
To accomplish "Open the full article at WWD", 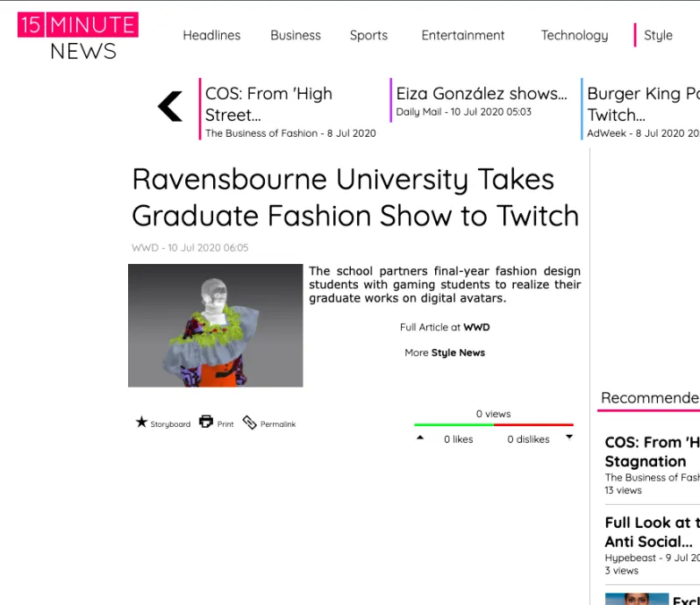I will [x=476, y=327].
